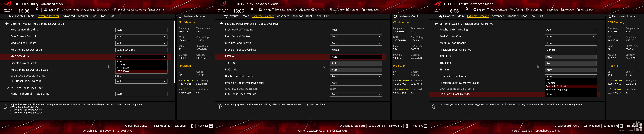This screenshot has height=134, width=644.
Task: Open Search(F9) in middle BIOS screenshot
Action: click(x=337, y=10)
